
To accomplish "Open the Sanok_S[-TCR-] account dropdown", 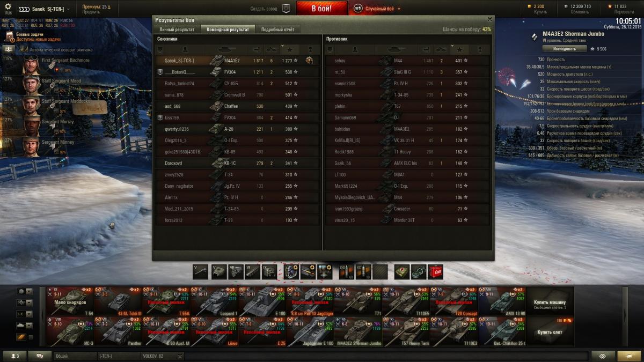I will (45, 9).
